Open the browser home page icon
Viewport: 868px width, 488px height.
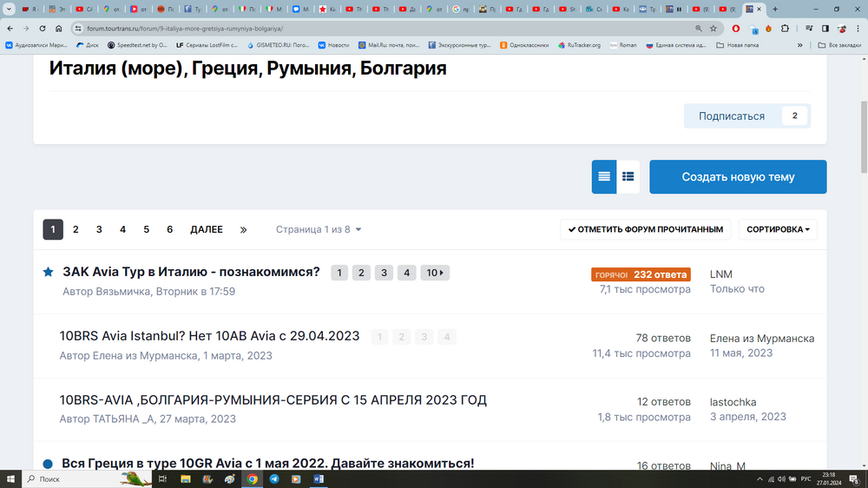pyautogui.click(x=58, y=28)
